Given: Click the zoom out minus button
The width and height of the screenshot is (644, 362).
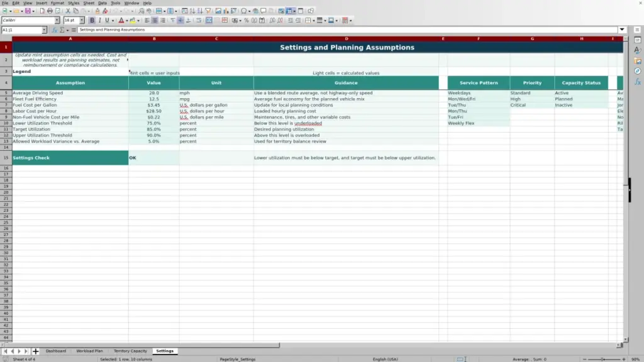Looking at the screenshot, I should 584,359.
